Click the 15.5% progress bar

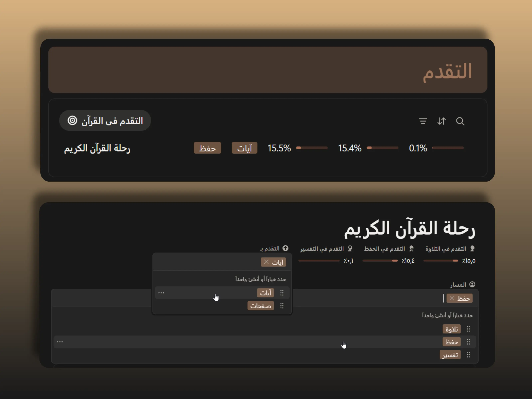point(312,148)
